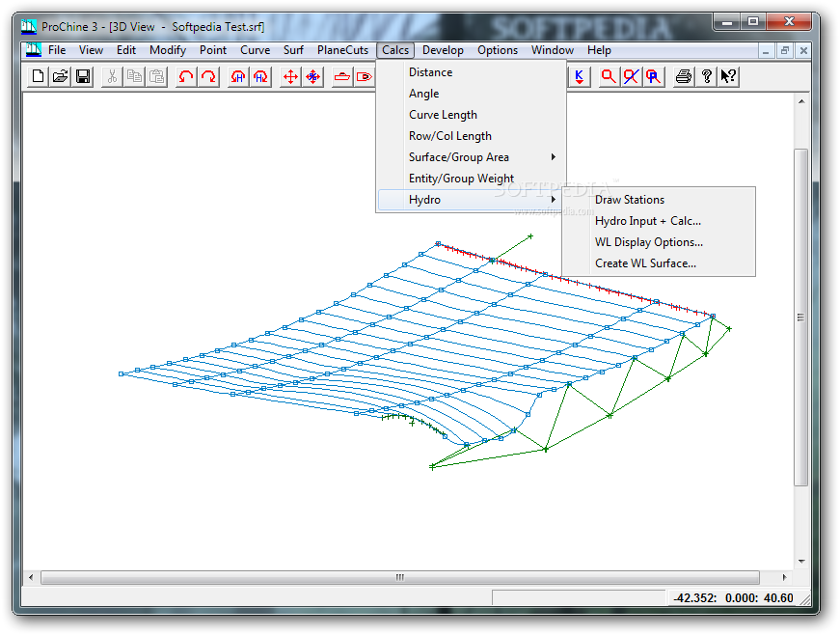Open the Develop menu
This screenshot has width=840, height=635.
coord(443,50)
